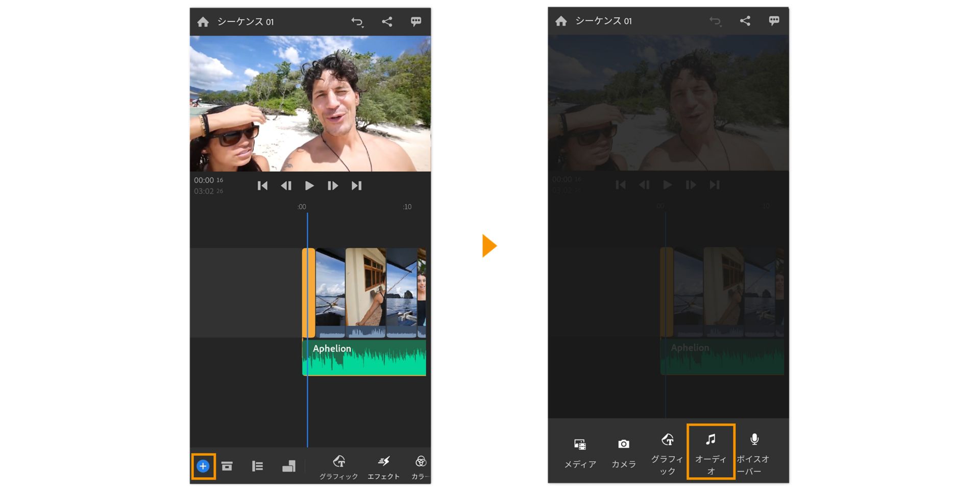Tap the シーケンス 01 title on the left screen
The height and width of the screenshot is (492, 980).
246,22
